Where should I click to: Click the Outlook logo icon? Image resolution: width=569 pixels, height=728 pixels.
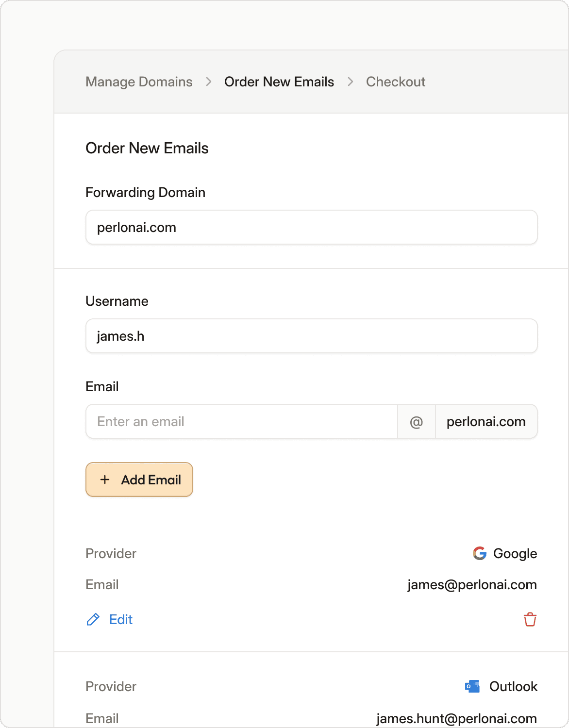click(472, 686)
